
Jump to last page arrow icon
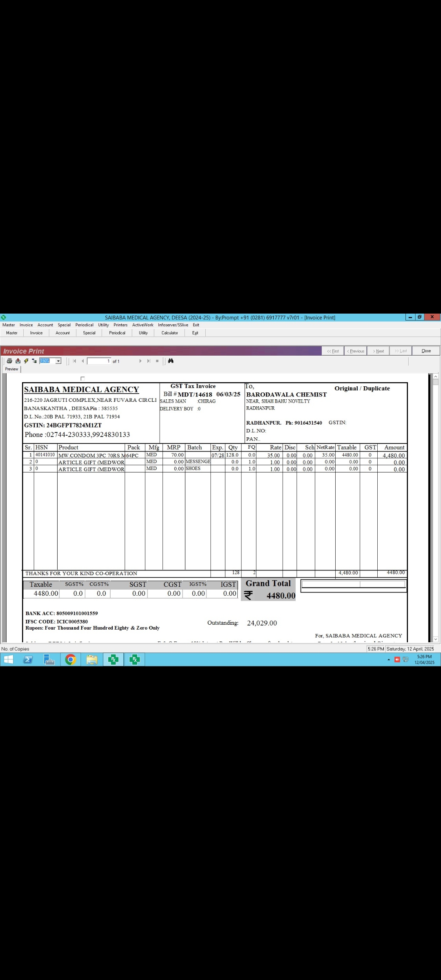(x=149, y=361)
